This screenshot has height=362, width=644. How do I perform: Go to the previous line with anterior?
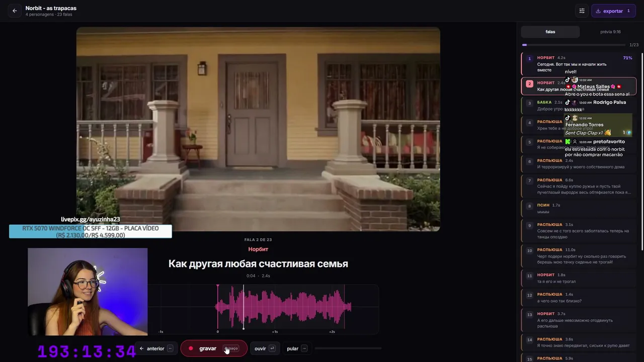(x=156, y=348)
